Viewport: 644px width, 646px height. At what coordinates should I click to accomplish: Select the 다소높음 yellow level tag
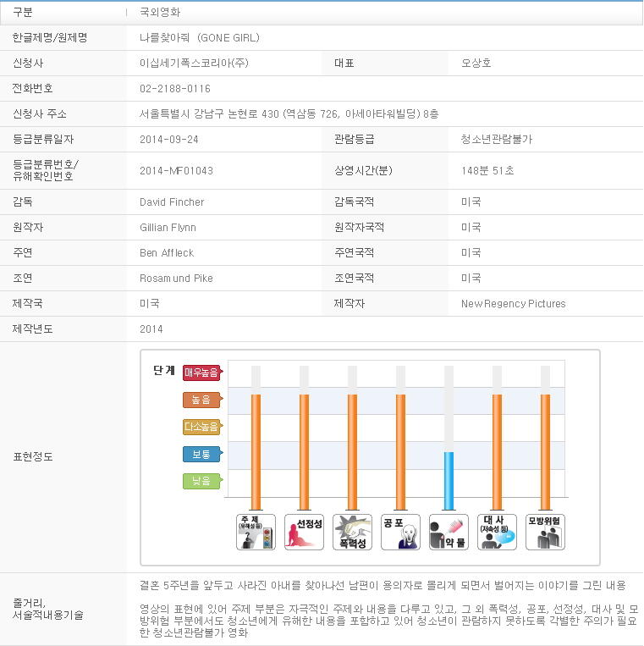202,427
